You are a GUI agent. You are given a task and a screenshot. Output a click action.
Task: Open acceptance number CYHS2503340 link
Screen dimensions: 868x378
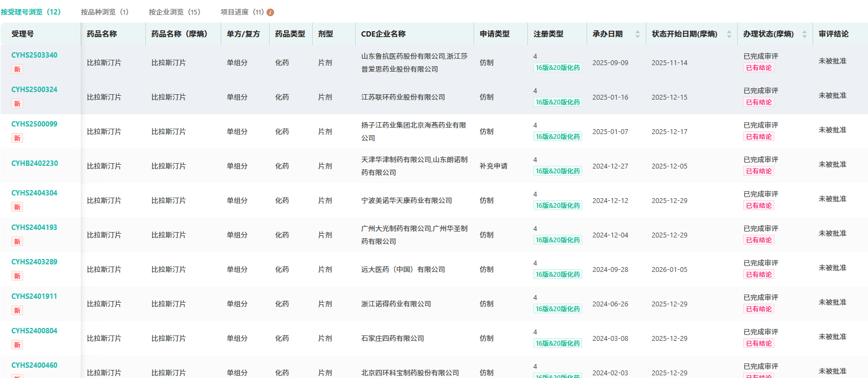[34, 55]
